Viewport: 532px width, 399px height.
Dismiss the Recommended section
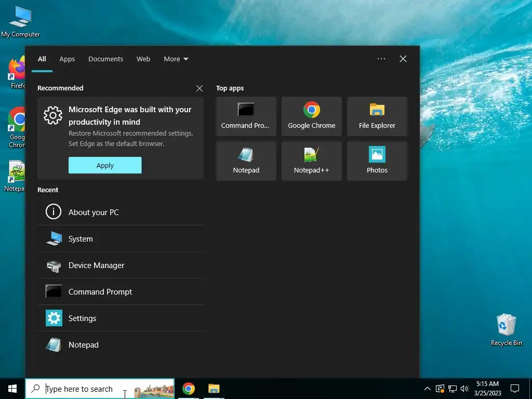[199, 88]
